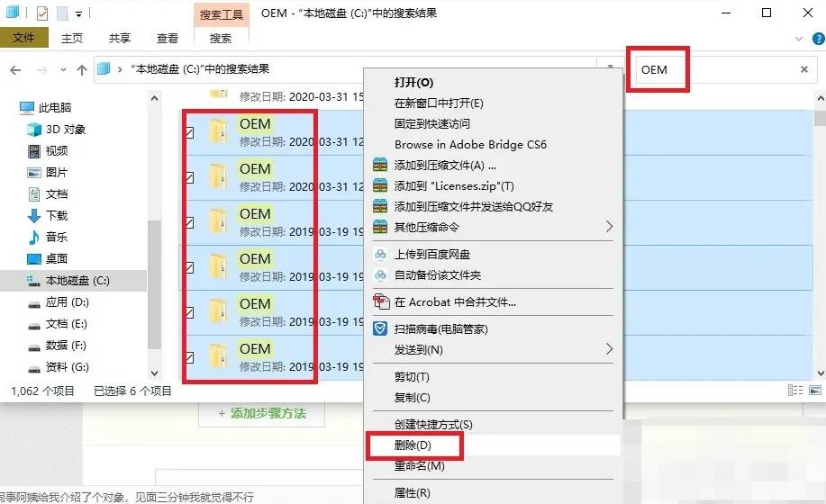
Task: Click the navigation pane scroll up arrow
Action: pos(154,98)
